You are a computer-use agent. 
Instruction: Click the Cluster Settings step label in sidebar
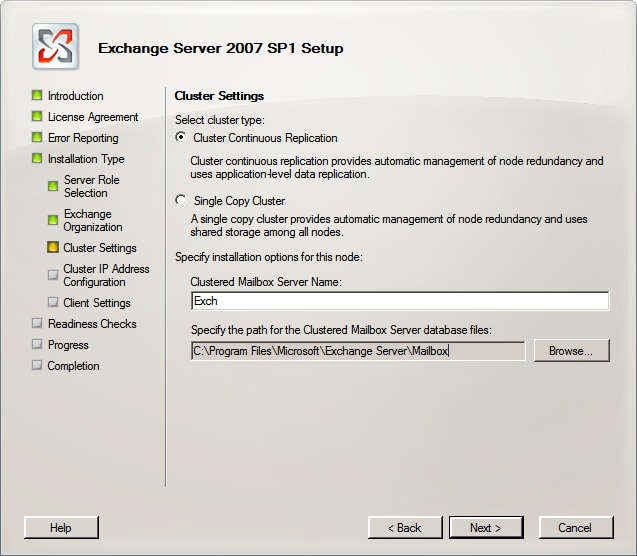(100, 248)
